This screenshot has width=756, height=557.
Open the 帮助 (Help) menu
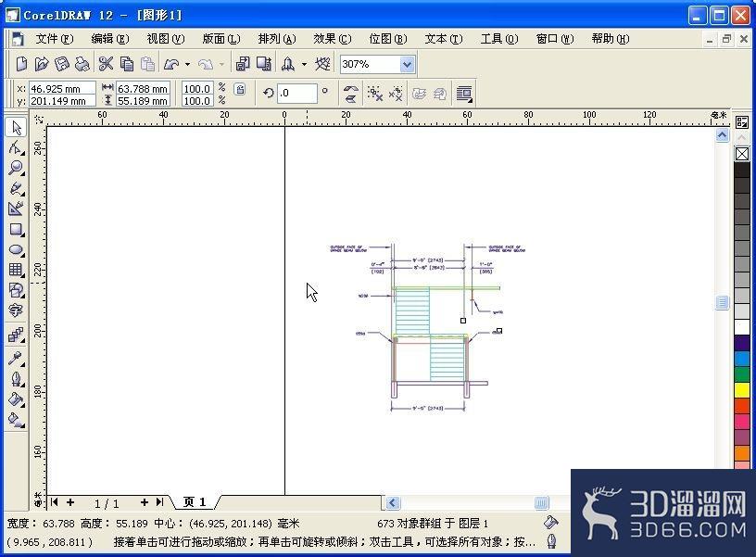611,39
